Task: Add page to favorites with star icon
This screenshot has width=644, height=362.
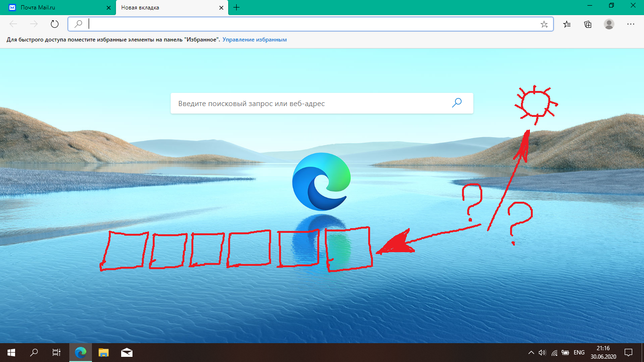Action: coord(544,25)
